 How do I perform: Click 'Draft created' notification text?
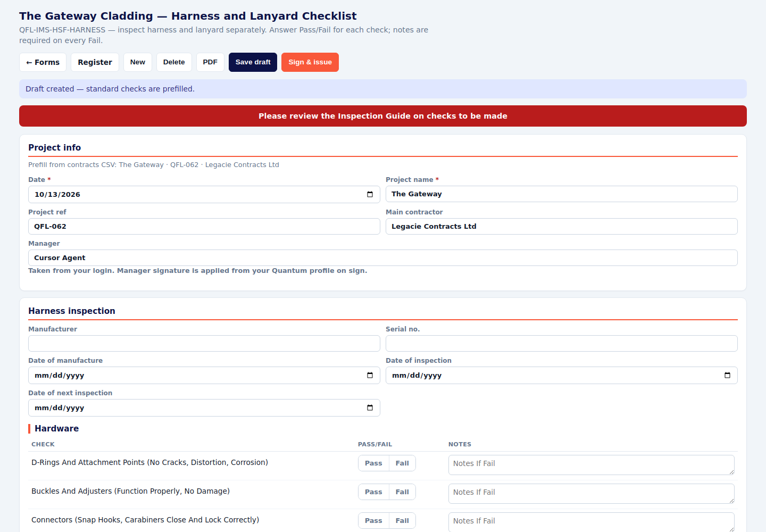(x=110, y=89)
